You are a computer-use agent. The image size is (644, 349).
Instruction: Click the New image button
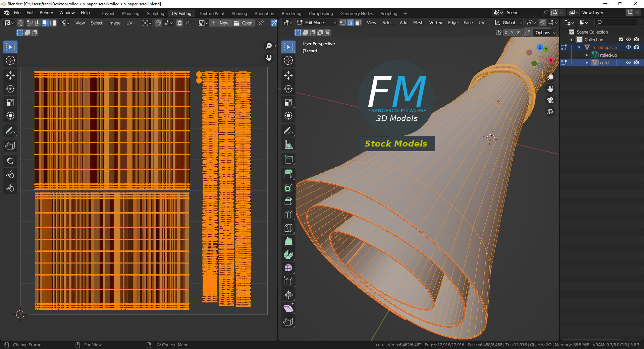click(x=220, y=23)
